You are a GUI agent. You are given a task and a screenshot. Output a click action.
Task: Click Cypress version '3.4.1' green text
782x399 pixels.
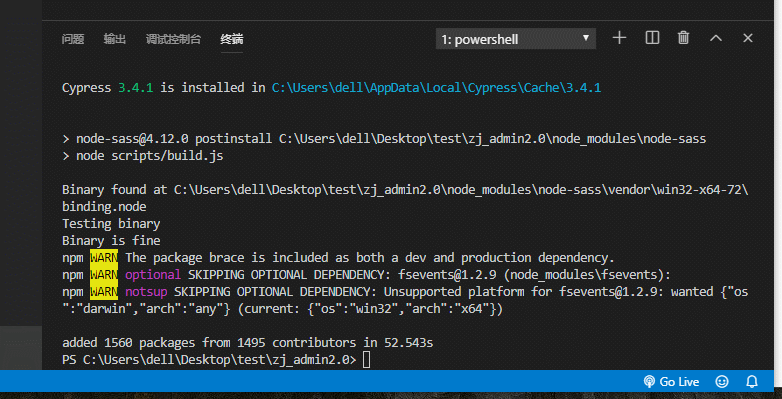(136, 88)
